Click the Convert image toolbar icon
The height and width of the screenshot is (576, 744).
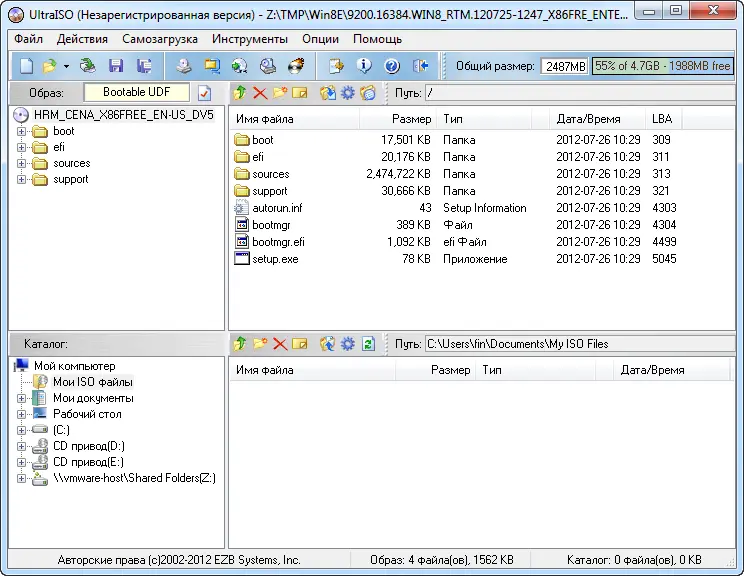pyautogui.click(x=240, y=66)
